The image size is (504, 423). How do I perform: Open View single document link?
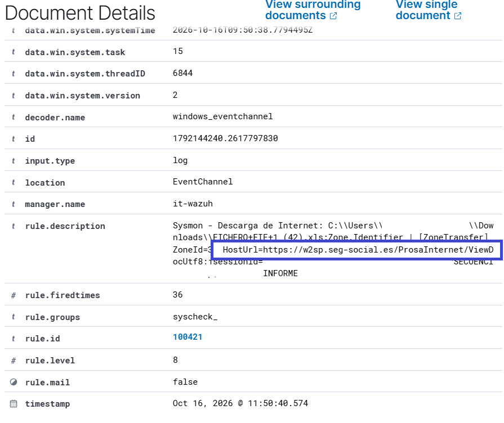[429, 10]
